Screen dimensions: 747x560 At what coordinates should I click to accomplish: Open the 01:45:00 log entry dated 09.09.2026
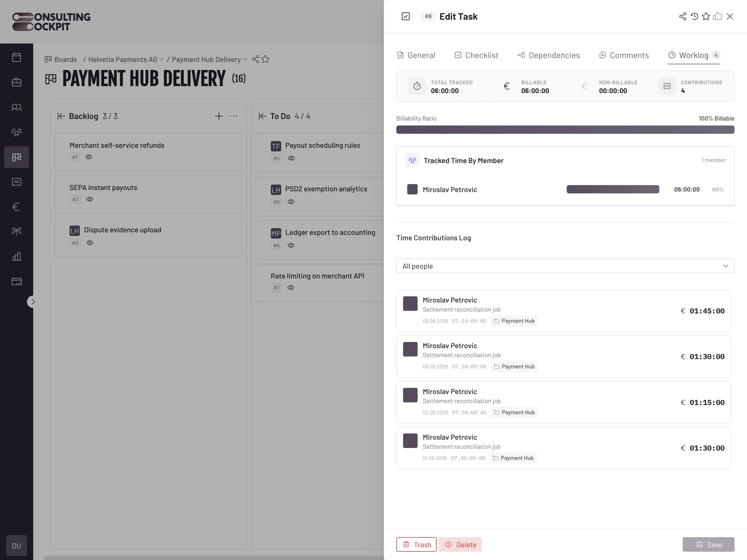(x=564, y=311)
